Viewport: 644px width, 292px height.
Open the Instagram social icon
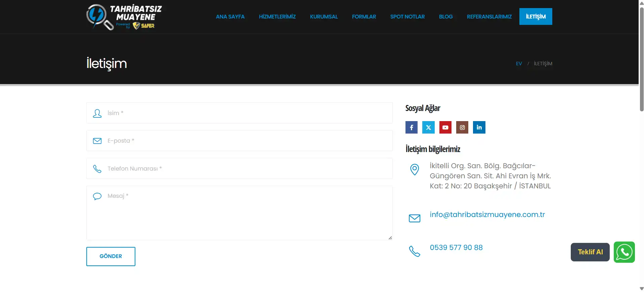[x=462, y=127]
